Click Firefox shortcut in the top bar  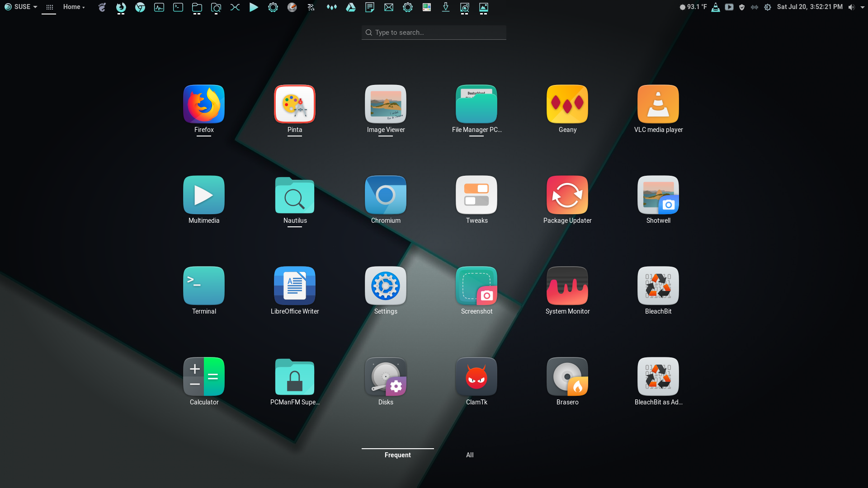(x=121, y=7)
